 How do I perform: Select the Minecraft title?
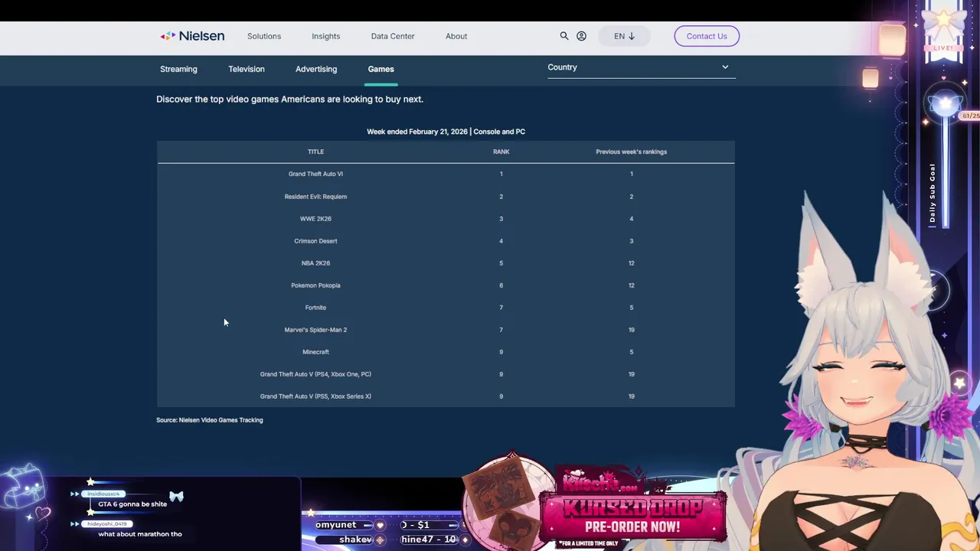pyautogui.click(x=315, y=352)
